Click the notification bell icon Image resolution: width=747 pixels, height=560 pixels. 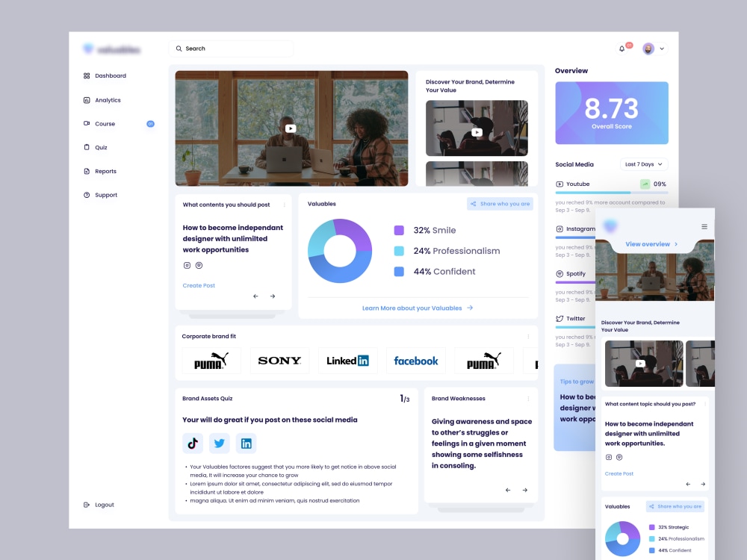622,49
